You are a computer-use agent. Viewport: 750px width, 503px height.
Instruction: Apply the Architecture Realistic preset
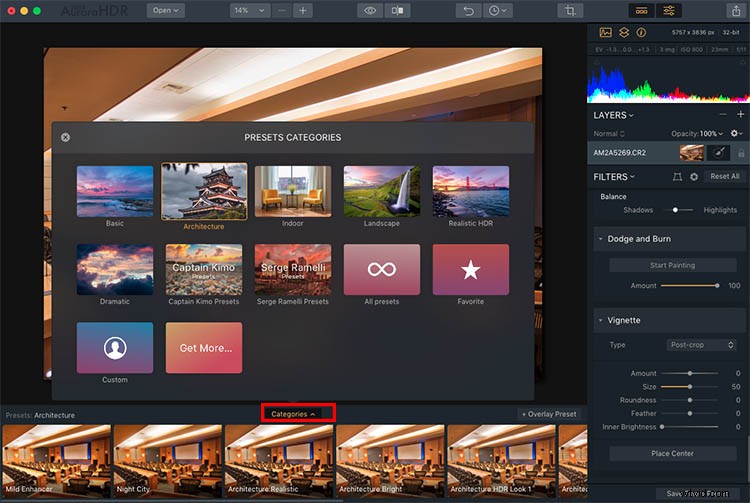point(279,461)
